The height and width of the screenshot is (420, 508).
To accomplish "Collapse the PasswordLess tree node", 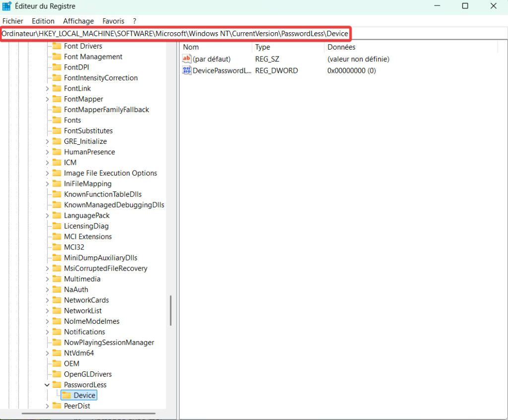I will [x=47, y=385].
